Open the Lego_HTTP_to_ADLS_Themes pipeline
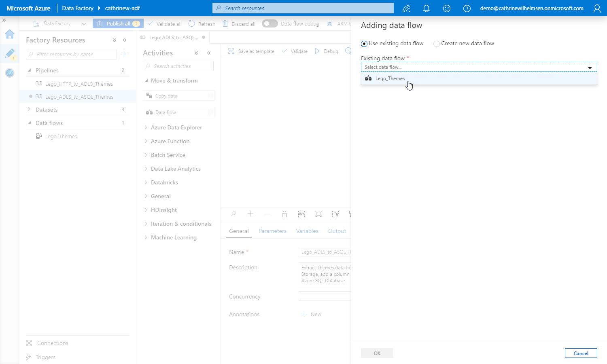The image size is (607, 364). click(79, 84)
